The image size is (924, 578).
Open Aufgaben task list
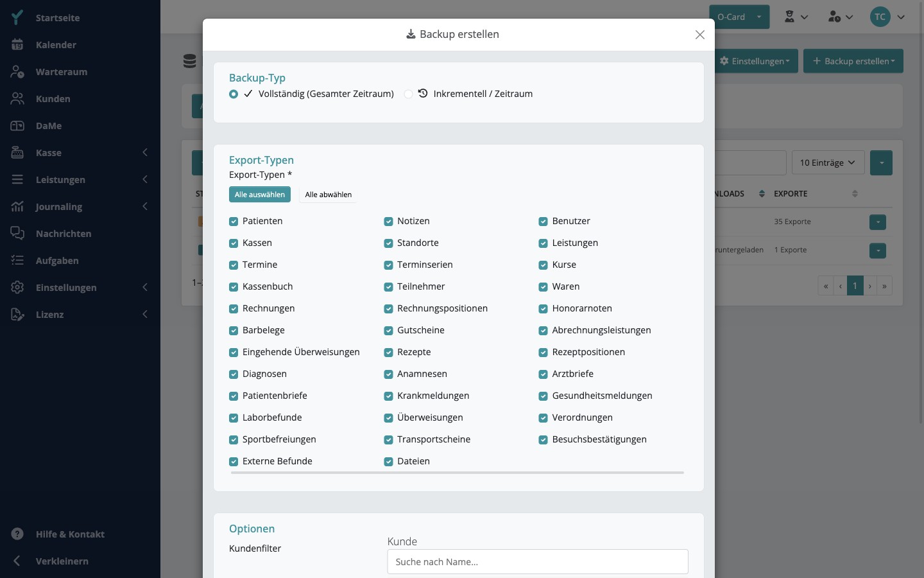tap(57, 261)
